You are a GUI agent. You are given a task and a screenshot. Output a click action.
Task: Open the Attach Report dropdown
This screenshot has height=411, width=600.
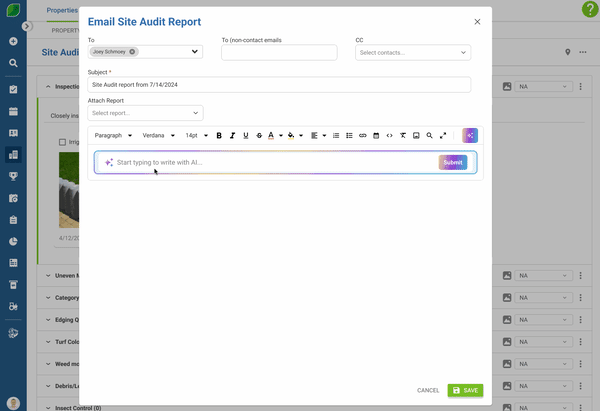click(145, 113)
